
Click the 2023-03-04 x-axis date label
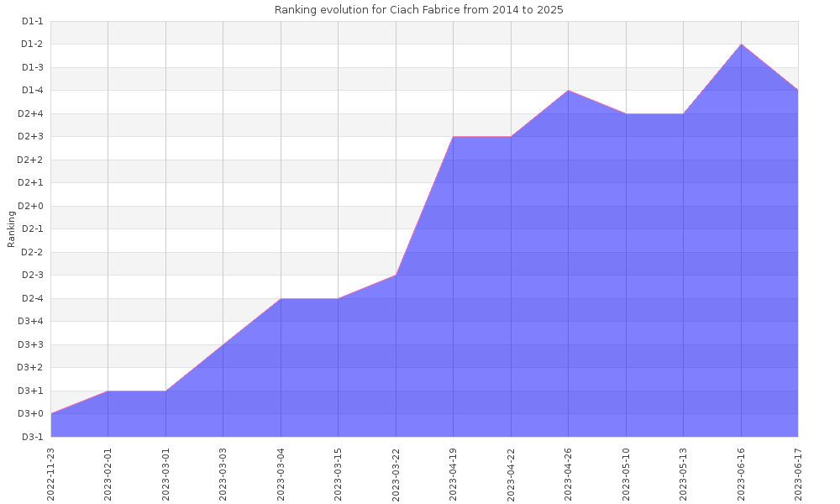(281, 473)
